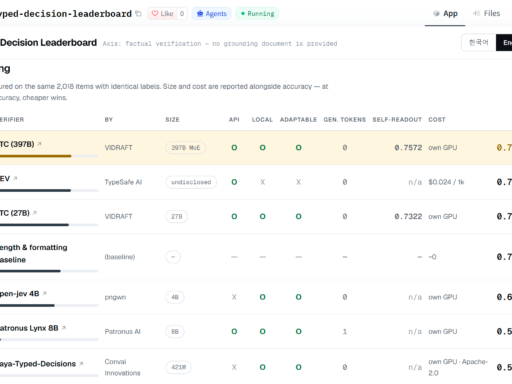
Task: Click the accuracy bar under pen-jev 4B
Action: coord(49,305)
